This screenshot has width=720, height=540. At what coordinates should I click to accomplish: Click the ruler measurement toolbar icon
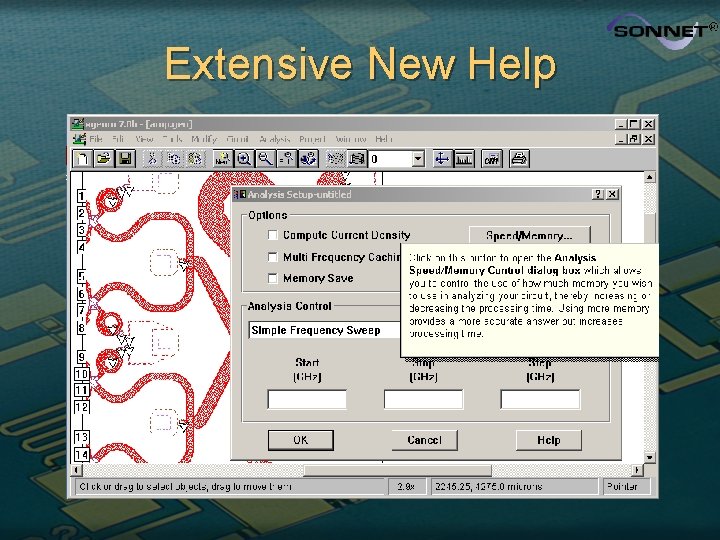tap(464, 159)
